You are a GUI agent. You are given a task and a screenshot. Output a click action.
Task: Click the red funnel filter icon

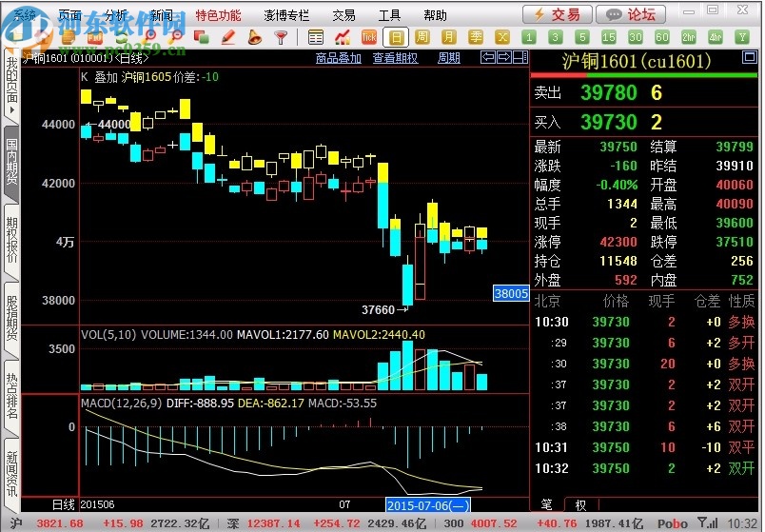click(281, 37)
